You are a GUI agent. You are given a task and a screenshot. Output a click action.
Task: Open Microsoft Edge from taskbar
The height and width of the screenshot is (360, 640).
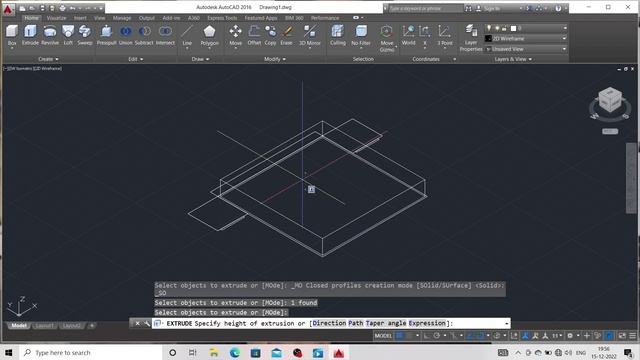coord(235,353)
